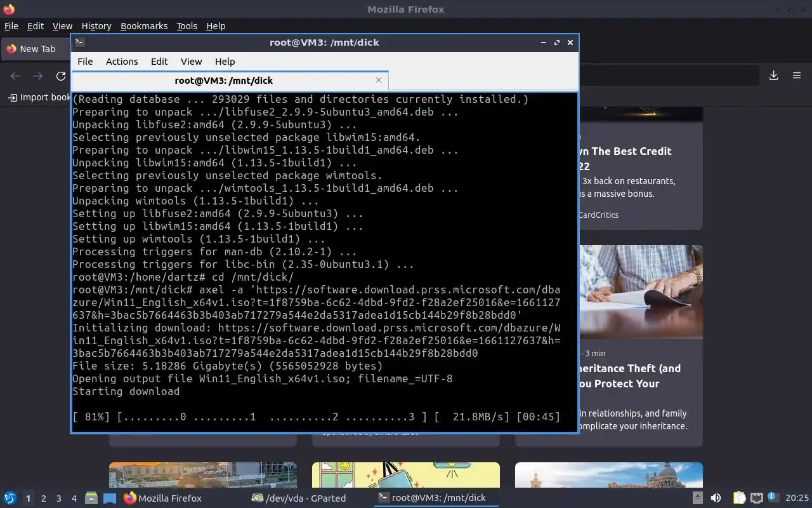
Task: Open the Inheritance Theft article card
Action: (640, 346)
